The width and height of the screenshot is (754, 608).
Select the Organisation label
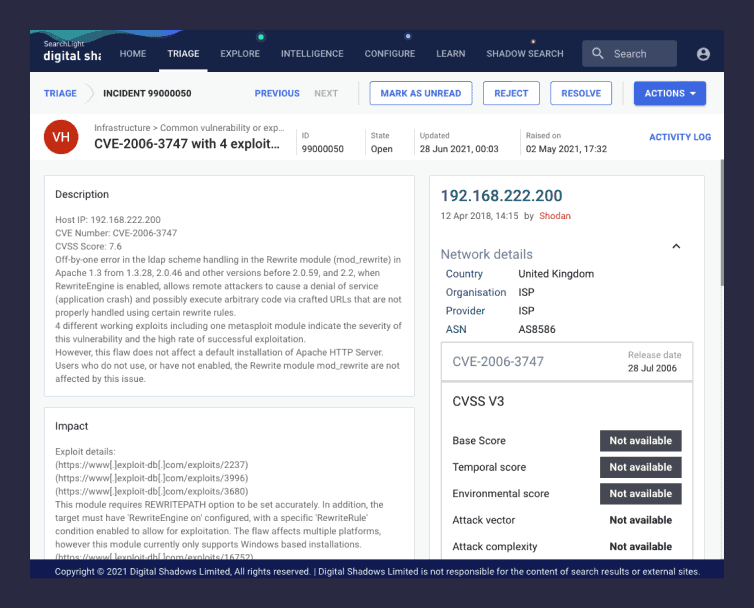pyautogui.click(x=476, y=292)
